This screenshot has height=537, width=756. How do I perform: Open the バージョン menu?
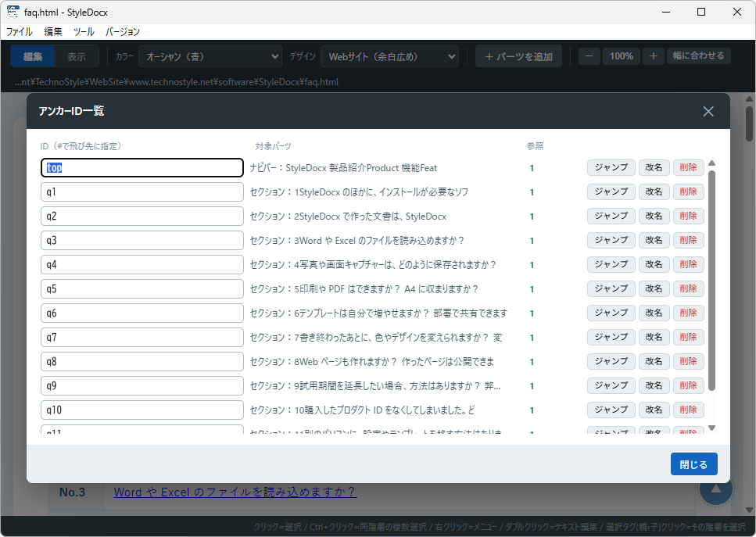click(x=123, y=32)
